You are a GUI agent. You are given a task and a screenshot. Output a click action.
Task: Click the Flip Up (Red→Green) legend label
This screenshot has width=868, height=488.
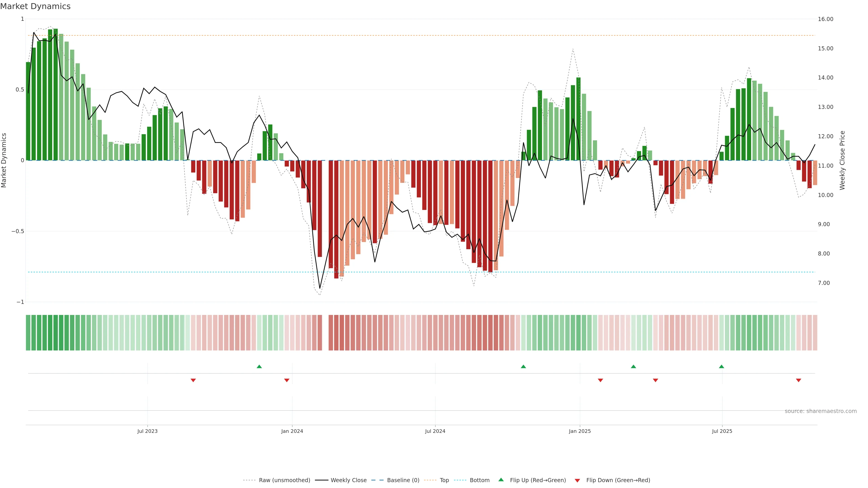pos(538,480)
